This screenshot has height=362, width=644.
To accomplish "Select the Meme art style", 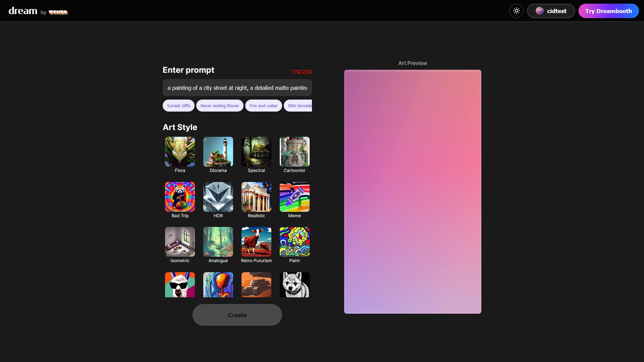I will click(294, 197).
